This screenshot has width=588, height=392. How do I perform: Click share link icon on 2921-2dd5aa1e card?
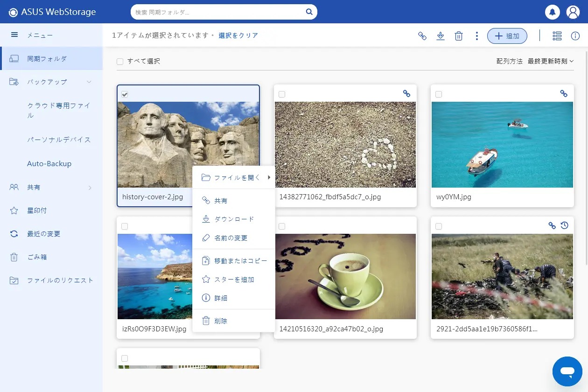(x=552, y=225)
